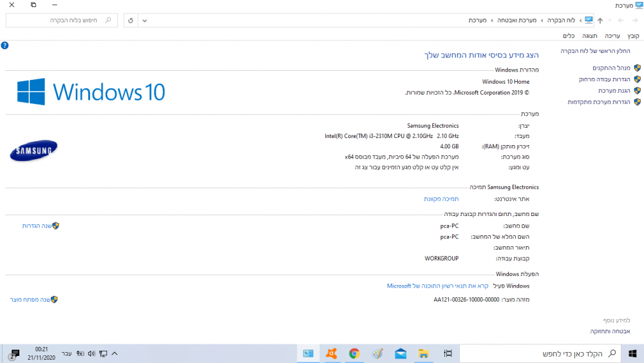
Task: Open אבטחה ותחזוקה link
Action: coord(610,331)
